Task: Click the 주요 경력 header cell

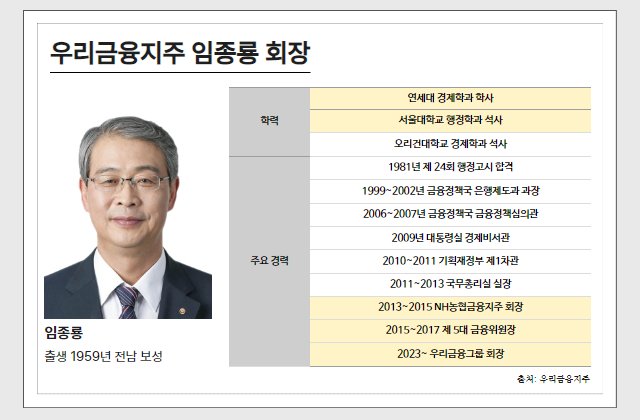Action: 269,260
